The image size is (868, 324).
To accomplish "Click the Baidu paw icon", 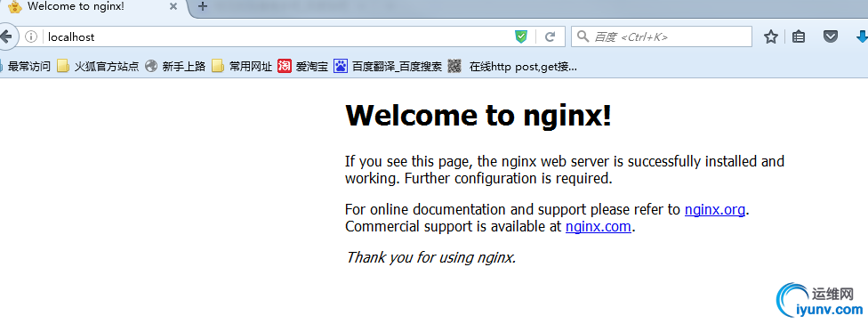I will 341,67.
